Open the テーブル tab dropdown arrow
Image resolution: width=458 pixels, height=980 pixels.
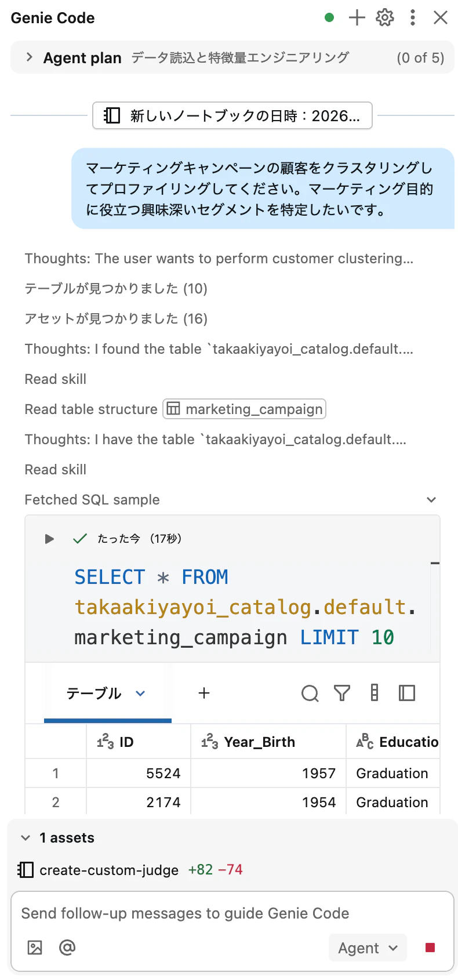click(140, 693)
